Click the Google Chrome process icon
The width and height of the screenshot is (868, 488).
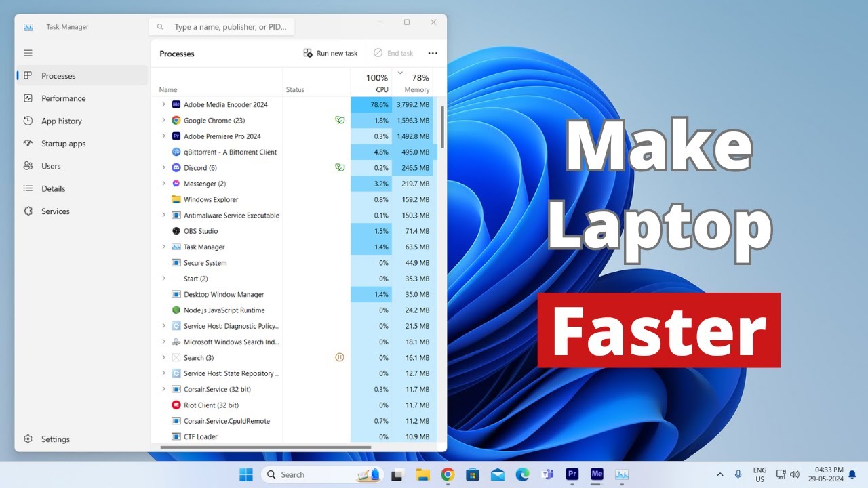[176, 121]
